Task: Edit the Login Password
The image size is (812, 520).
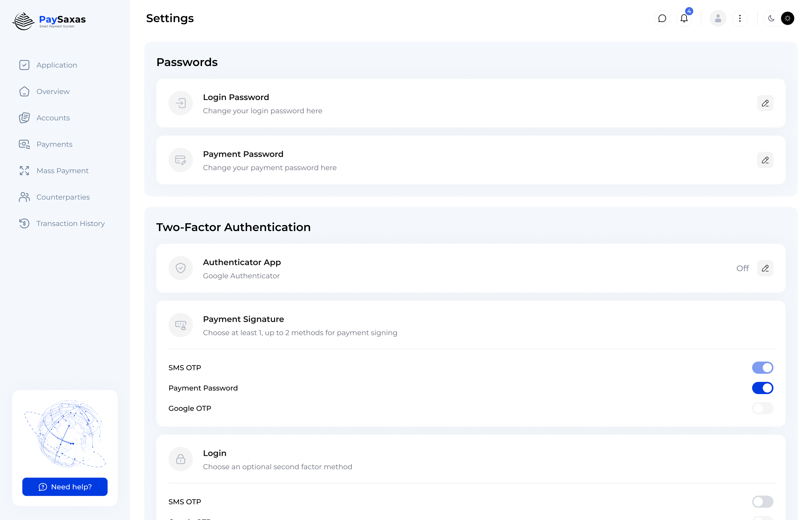Action: pyautogui.click(x=765, y=103)
